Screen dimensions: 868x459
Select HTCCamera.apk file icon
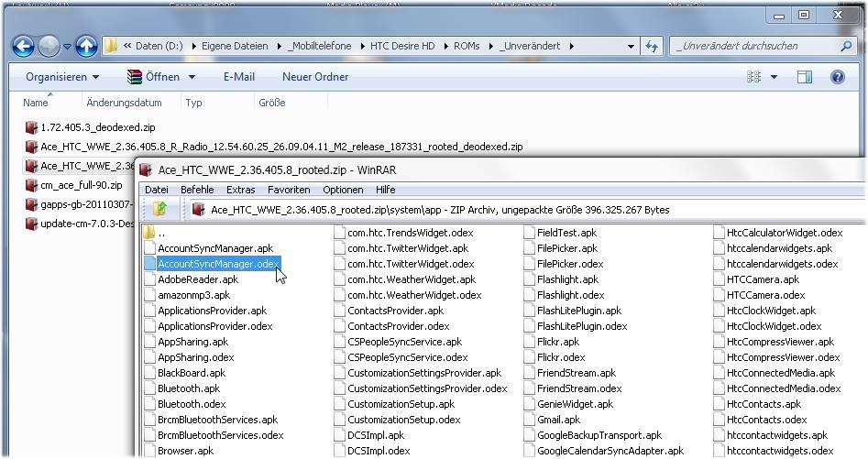click(x=720, y=279)
